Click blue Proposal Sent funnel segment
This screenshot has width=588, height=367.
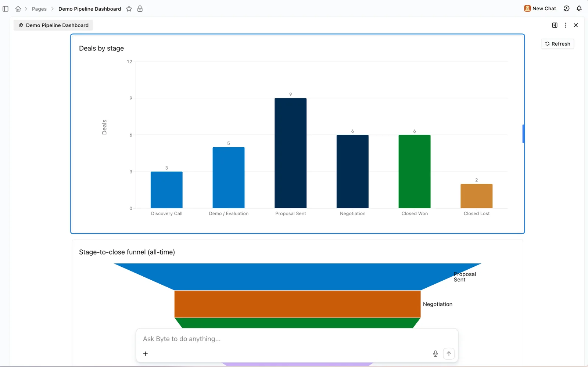tap(297, 277)
